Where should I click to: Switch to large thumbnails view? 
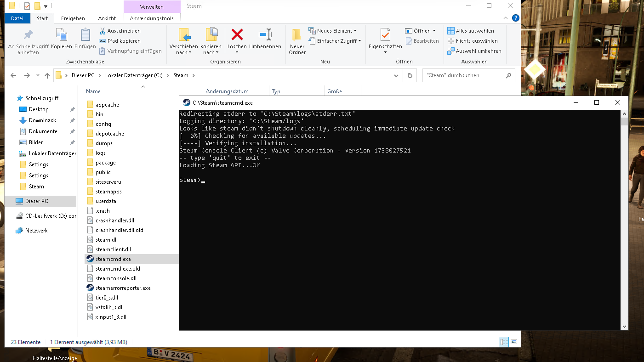(x=514, y=342)
